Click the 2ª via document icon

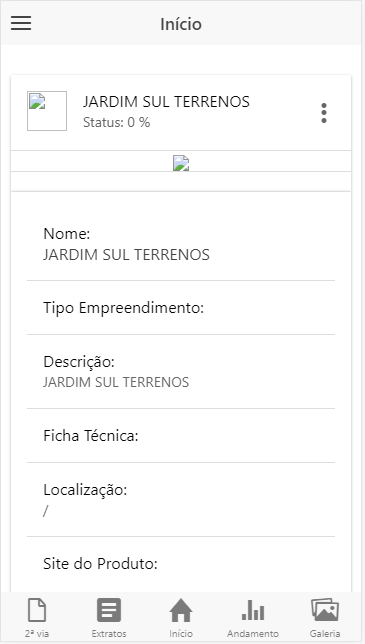click(37, 610)
